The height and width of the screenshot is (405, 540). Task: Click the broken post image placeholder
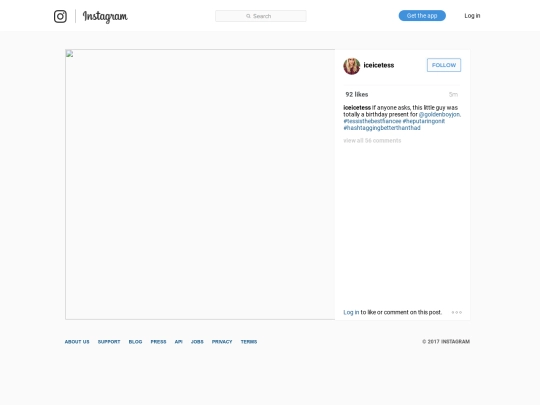click(200, 184)
